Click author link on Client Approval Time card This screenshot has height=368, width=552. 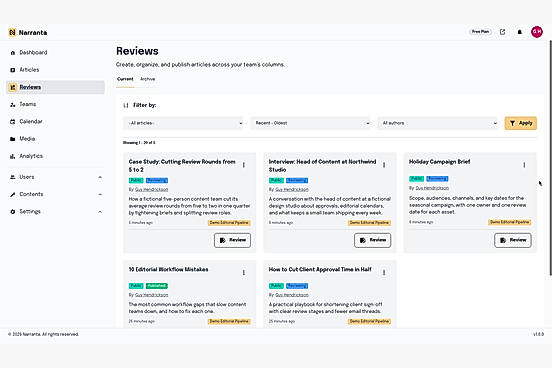292,295
